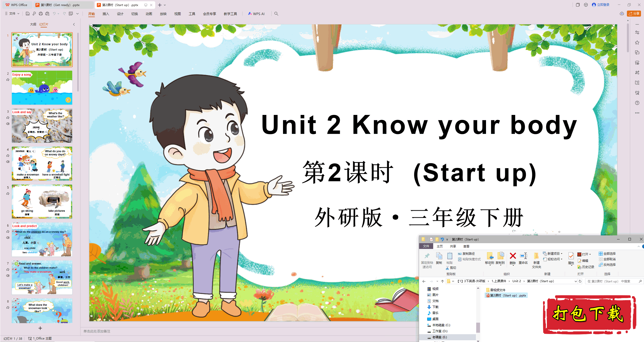Open print preview from quick toolbar
The image size is (644, 342).
(x=47, y=14)
